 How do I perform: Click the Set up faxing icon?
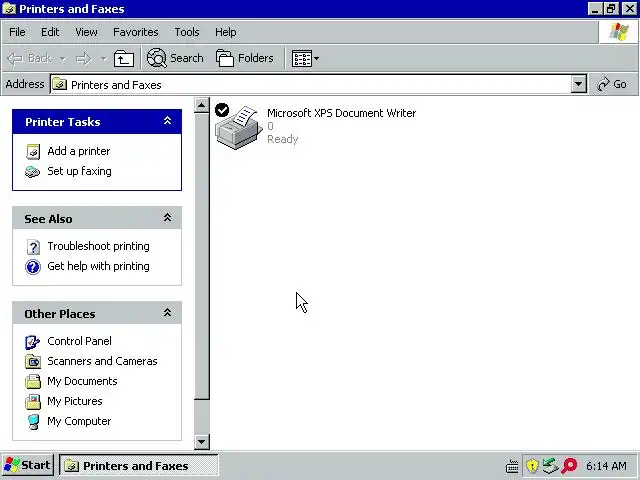click(32, 172)
